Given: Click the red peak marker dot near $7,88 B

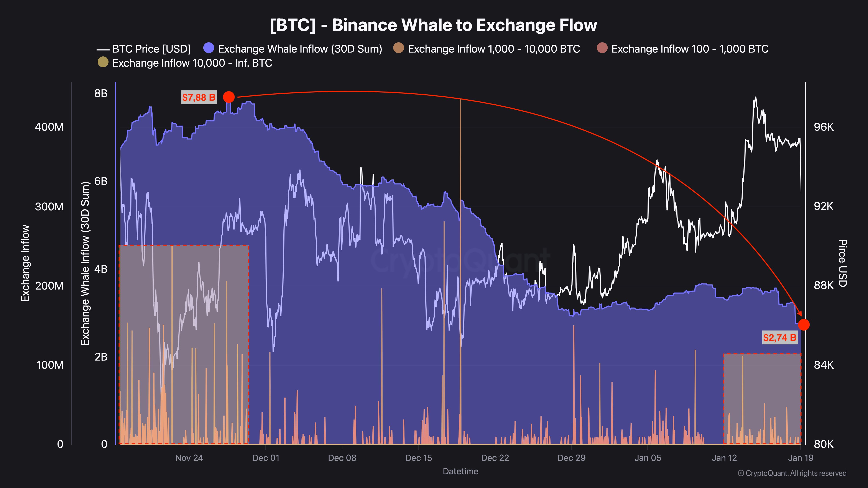Looking at the screenshot, I should [229, 97].
